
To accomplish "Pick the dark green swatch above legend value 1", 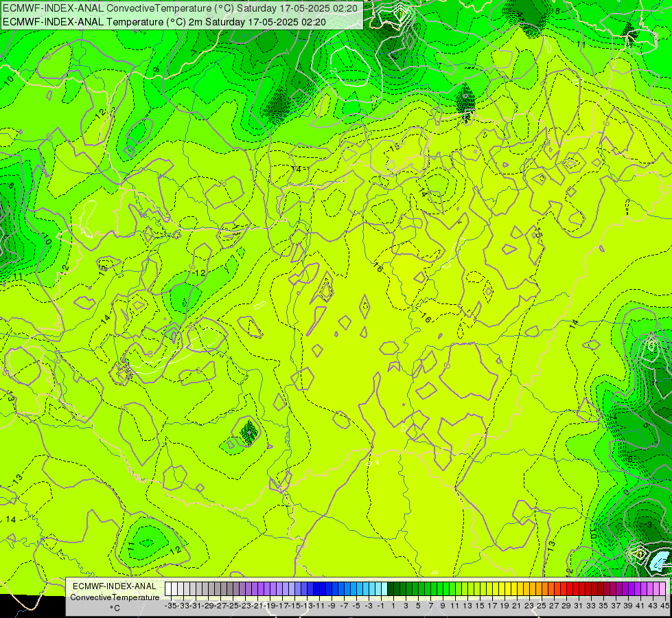I will (391, 589).
